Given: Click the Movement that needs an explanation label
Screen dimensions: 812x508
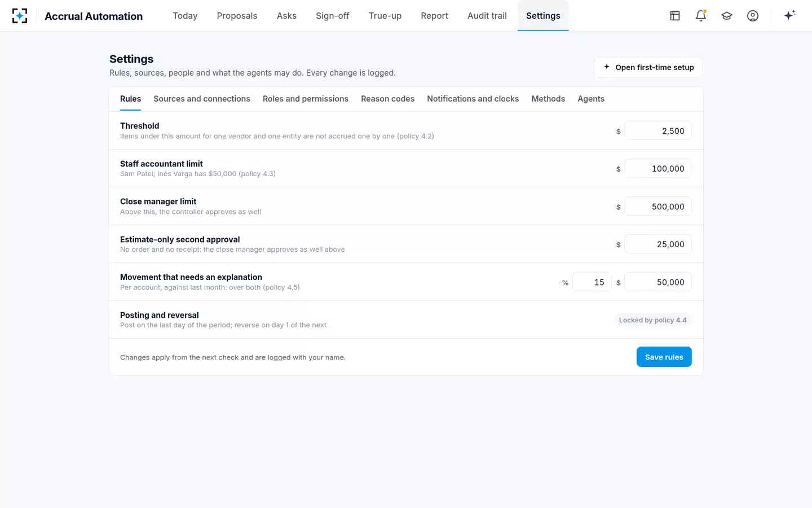Looking at the screenshot, I should point(191,277).
